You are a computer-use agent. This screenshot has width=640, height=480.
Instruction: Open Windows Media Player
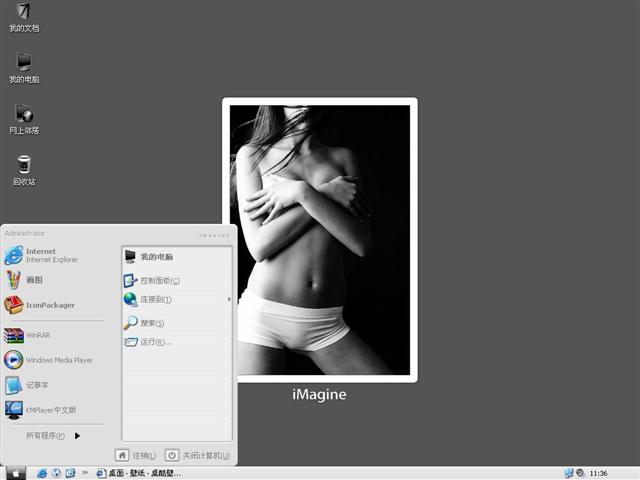[58, 360]
